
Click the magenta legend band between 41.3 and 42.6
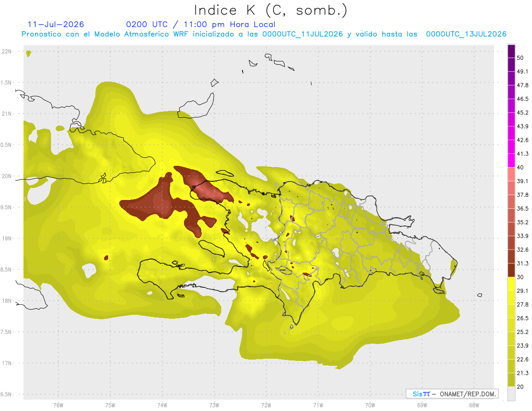point(512,146)
